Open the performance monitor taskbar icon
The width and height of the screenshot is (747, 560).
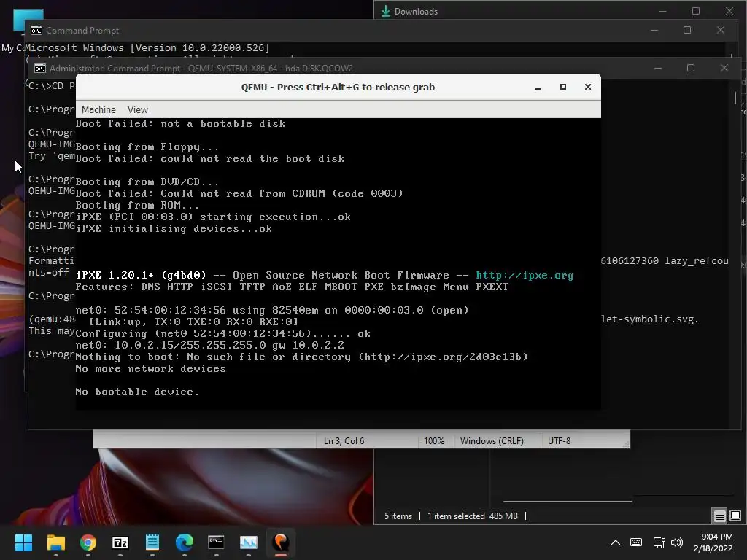pos(249,542)
